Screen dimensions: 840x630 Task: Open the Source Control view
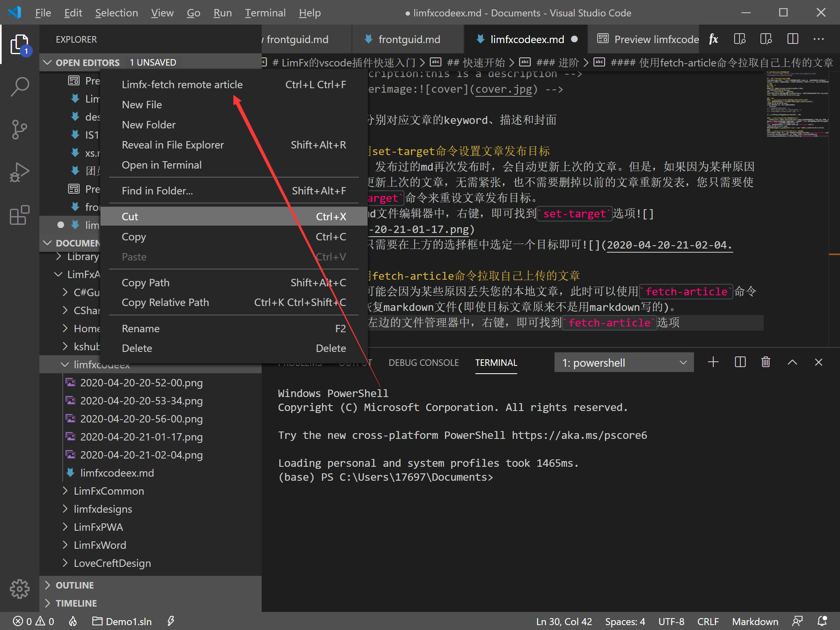19,129
